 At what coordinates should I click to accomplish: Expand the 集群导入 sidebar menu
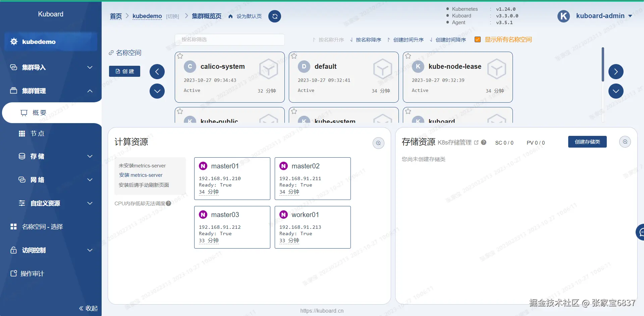(51, 67)
